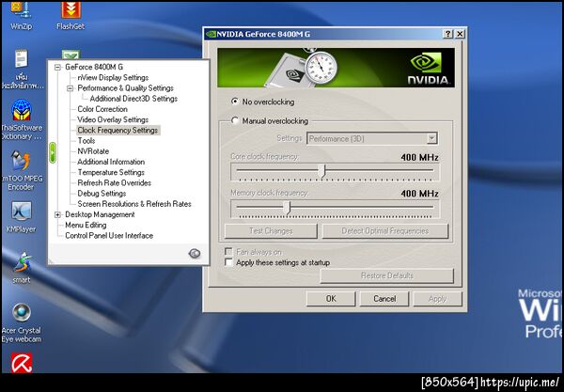Click the NVIDIA icon in dialog title bar
This screenshot has height=392, width=564.
211,34
